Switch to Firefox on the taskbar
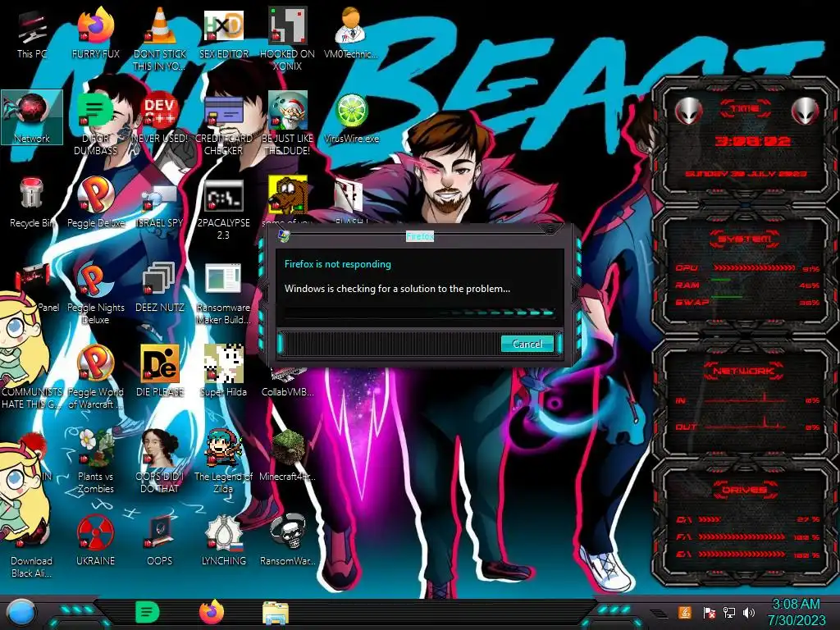Image resolution: width=840 pixels, height=630 pixels. 212,612
